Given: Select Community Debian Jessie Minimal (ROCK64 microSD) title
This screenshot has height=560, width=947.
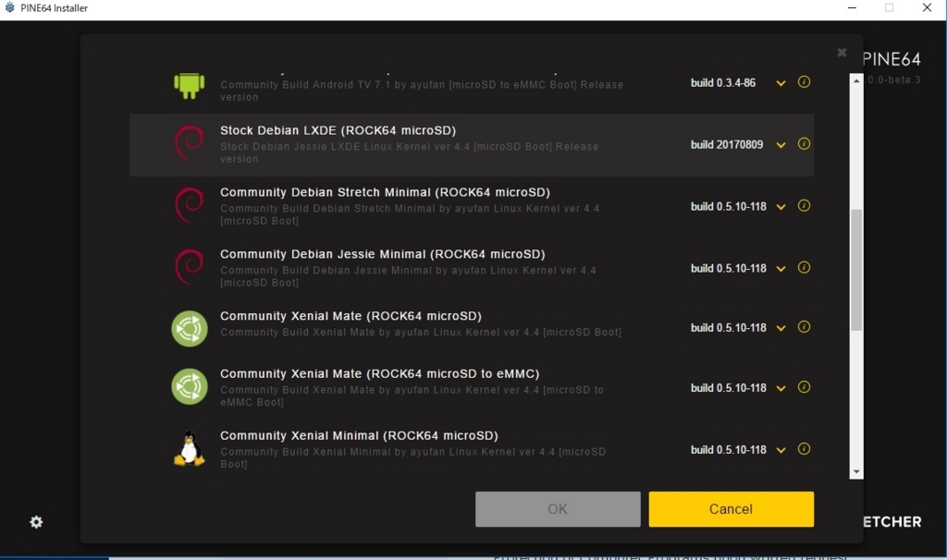Looking at the screenshot, I should coord(382,254).
